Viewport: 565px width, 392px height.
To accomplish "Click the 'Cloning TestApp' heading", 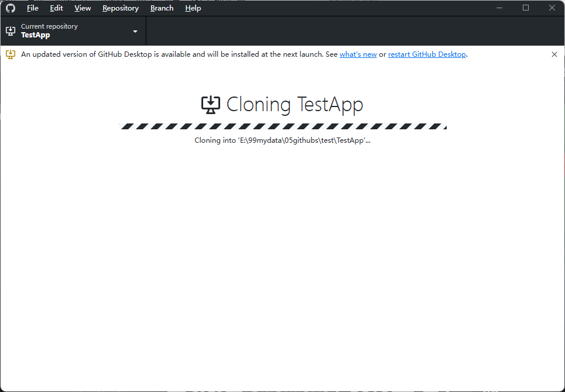I will click(x=295, y=105).
